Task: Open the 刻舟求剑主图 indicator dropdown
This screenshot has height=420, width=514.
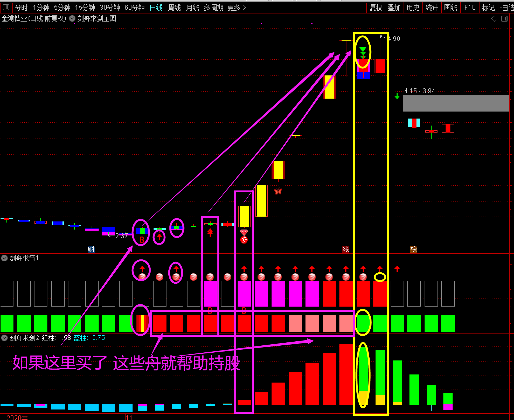Action: click(72, 19)
